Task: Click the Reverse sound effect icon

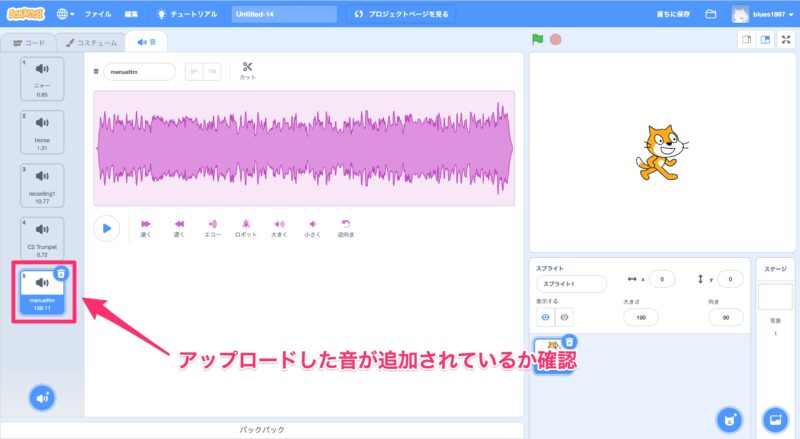Action: 346,226
